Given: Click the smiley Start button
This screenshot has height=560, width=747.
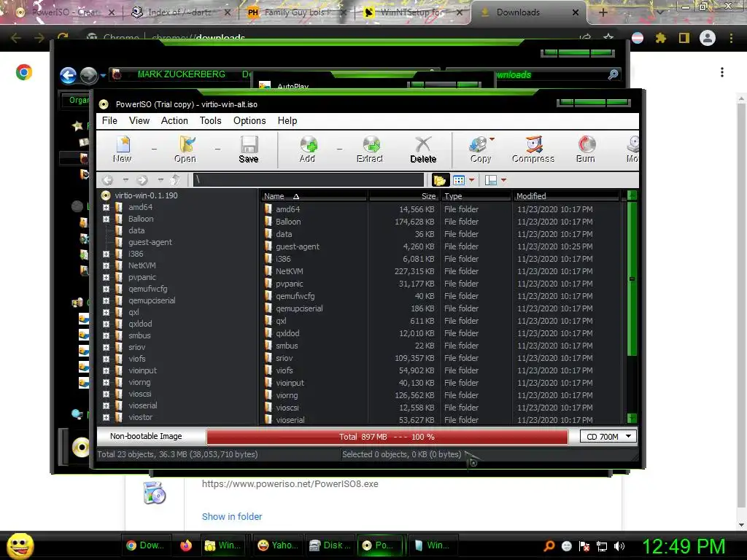Looking at the screenshot, I should [x=20, y=545].
